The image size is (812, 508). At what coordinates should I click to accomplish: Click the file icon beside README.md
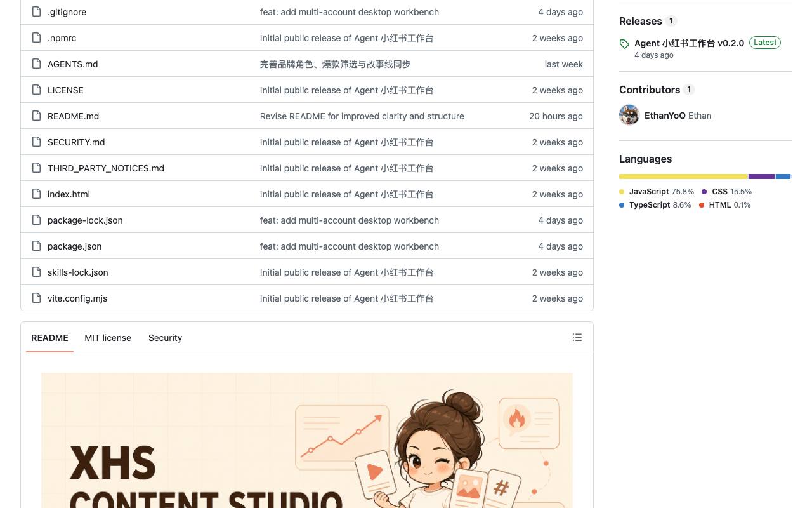(x=37, y=116)
